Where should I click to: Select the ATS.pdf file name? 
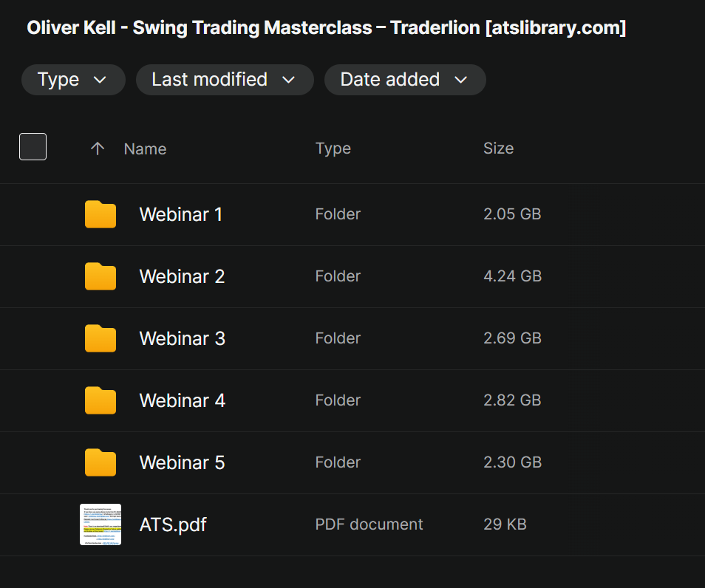click(173, 524)
